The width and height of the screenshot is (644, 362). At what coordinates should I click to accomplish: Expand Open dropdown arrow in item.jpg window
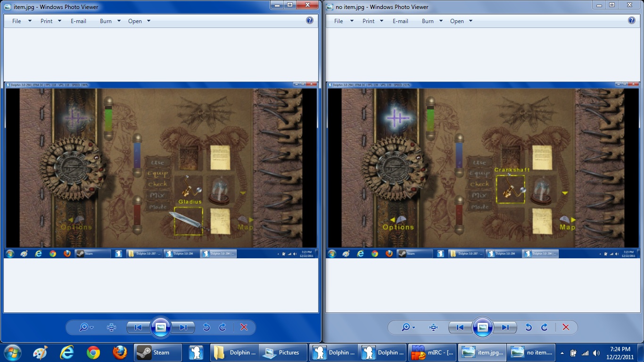[149, 21]
